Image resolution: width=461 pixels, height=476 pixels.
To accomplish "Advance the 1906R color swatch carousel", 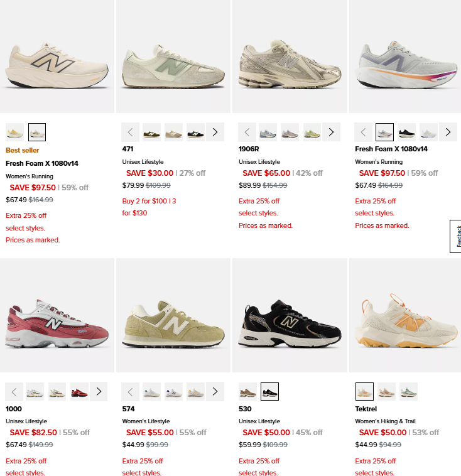I will coord(332,132).
